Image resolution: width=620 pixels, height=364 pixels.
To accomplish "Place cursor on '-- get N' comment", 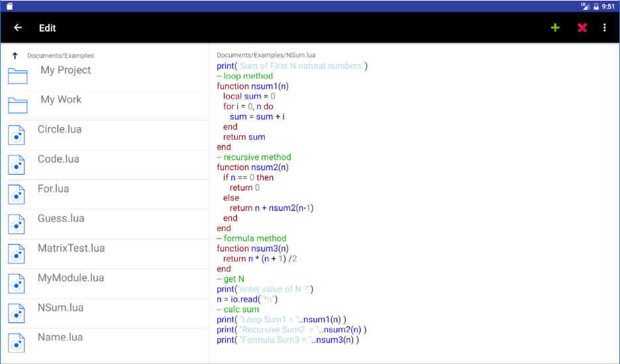I will point(231,279).
